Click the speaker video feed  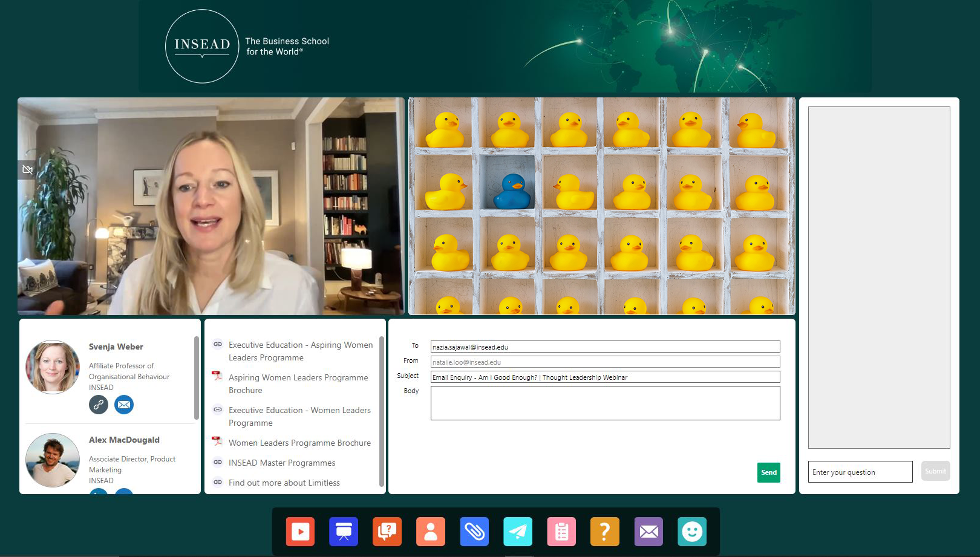pos(211,206)
